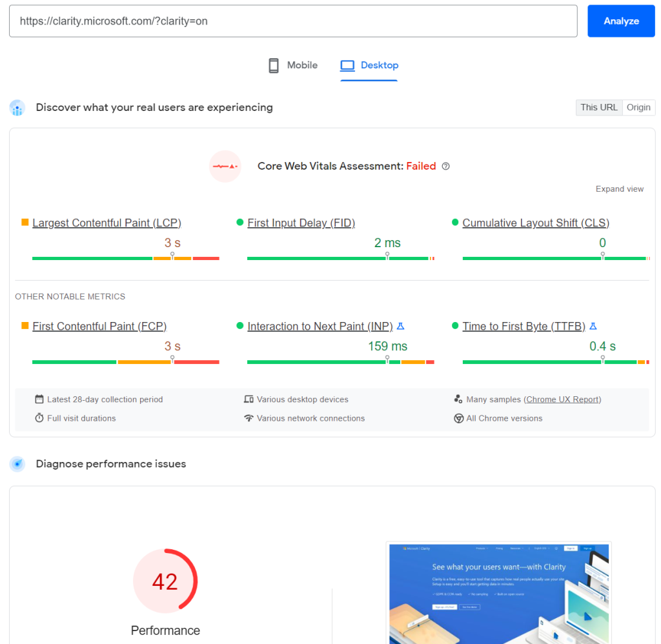This screenshot has width=661, height=644.
Task: Click the green dot FID status marker
Action: tap(240, 222)
